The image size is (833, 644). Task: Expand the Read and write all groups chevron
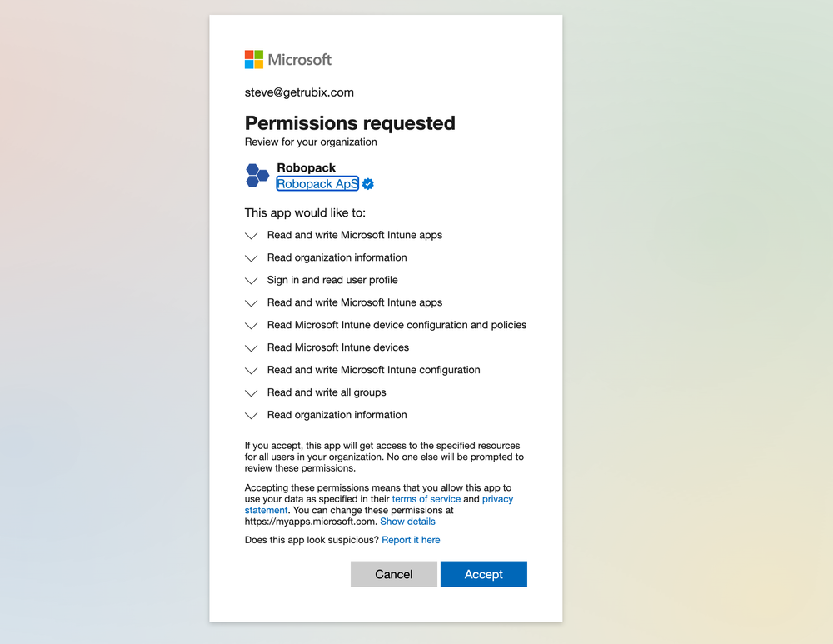point(251,393)
